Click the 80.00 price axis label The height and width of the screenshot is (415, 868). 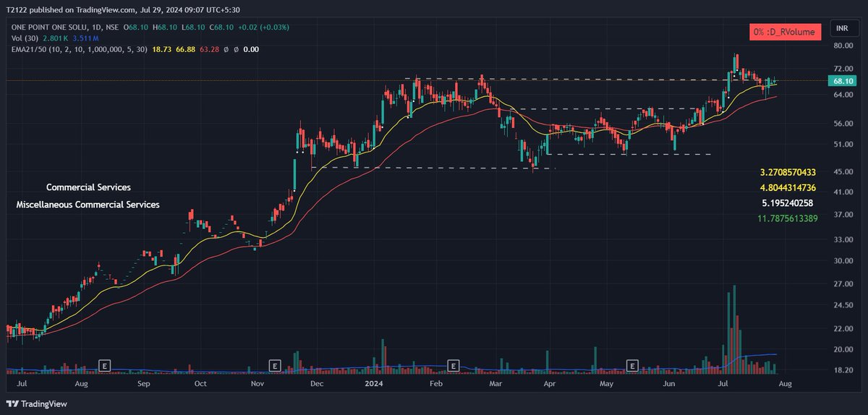(x=843, y=46)
